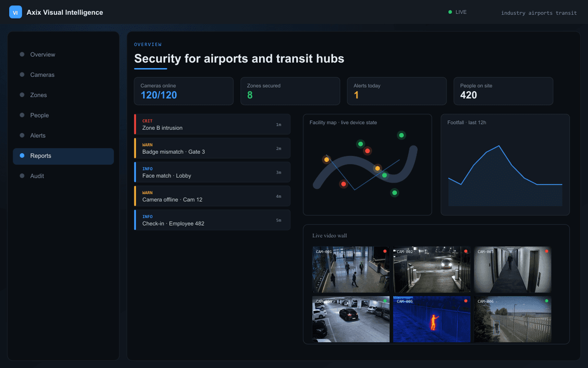Open the Badge mismatch Gate 3 warning
588x368 pixels.
pos(212,148)
